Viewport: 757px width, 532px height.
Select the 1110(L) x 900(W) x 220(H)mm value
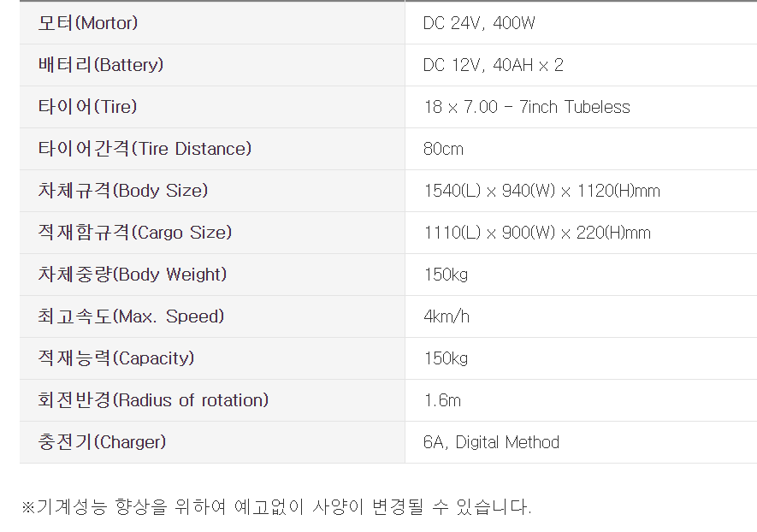[x=537, y=233]
